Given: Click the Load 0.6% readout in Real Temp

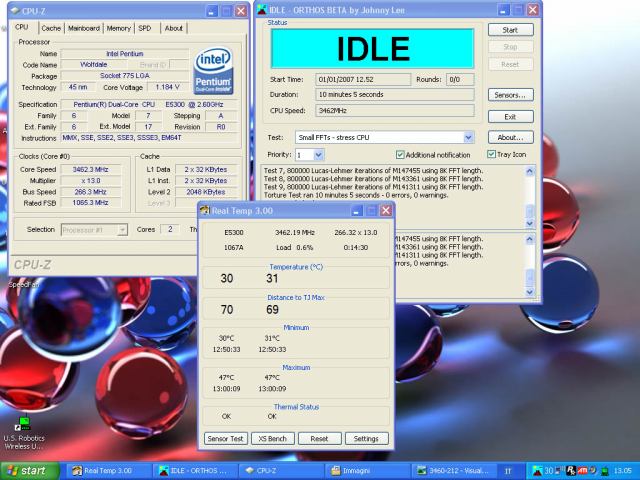Looking at the screenshot, I should 294,247.
